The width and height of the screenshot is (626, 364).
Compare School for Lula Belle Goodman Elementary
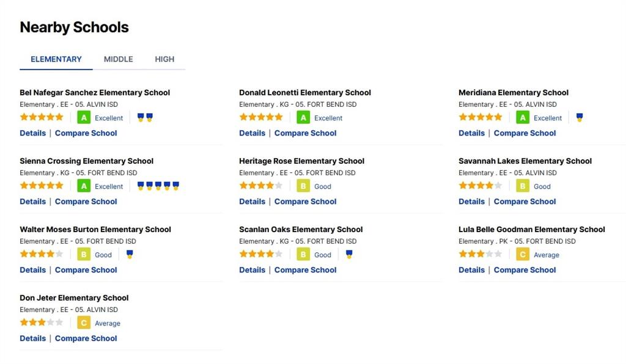525,270
